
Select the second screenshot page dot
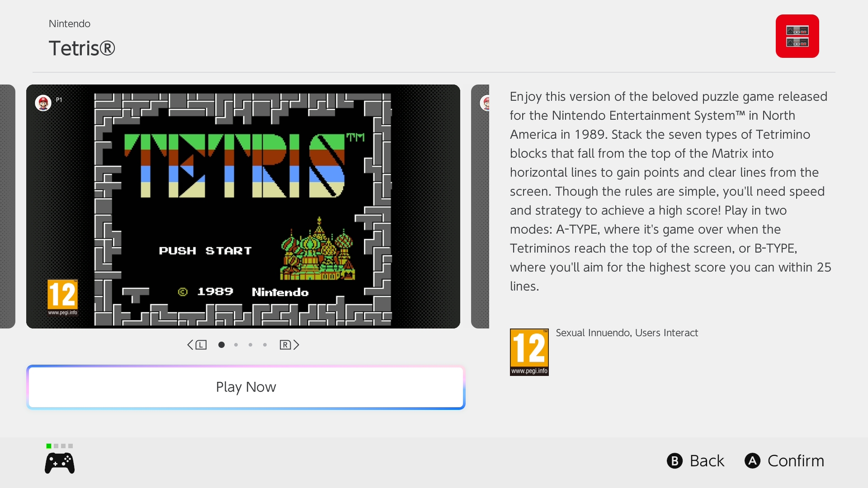[236, 345]
